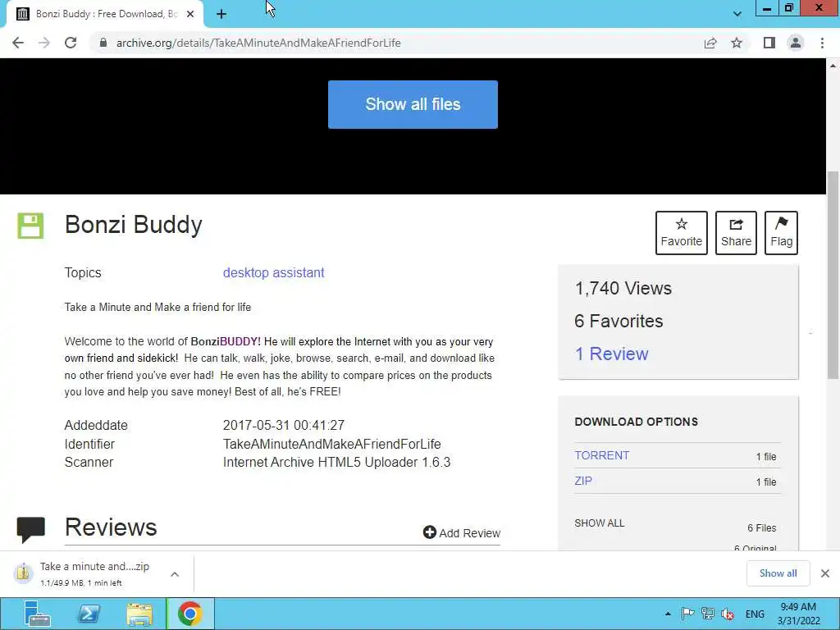Open the Chrome profile avatar

coord(796,43)
